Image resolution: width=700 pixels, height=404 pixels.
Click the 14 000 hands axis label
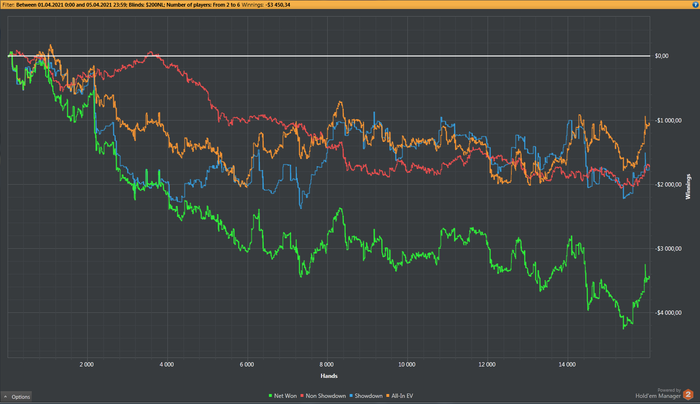point(567,365)
